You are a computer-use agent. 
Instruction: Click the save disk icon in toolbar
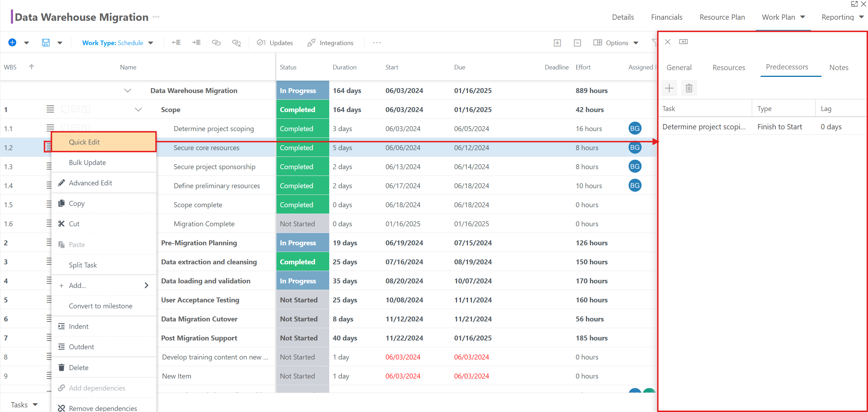46,43
